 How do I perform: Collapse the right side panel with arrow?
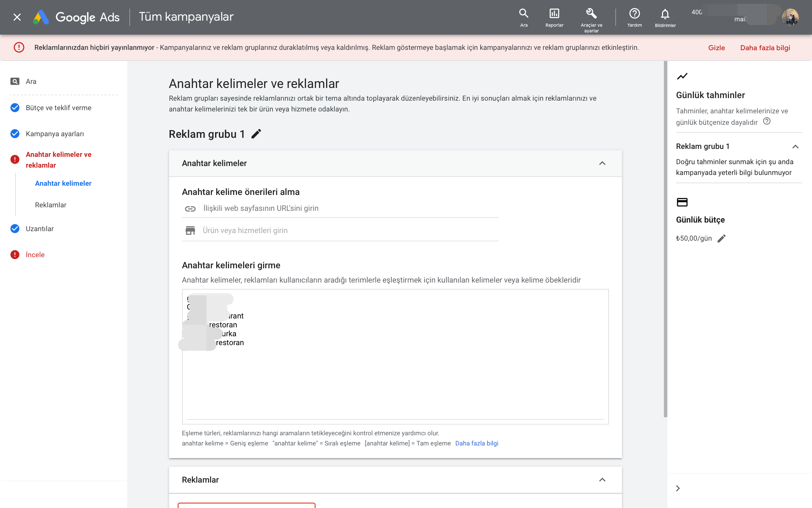[678, 488]
